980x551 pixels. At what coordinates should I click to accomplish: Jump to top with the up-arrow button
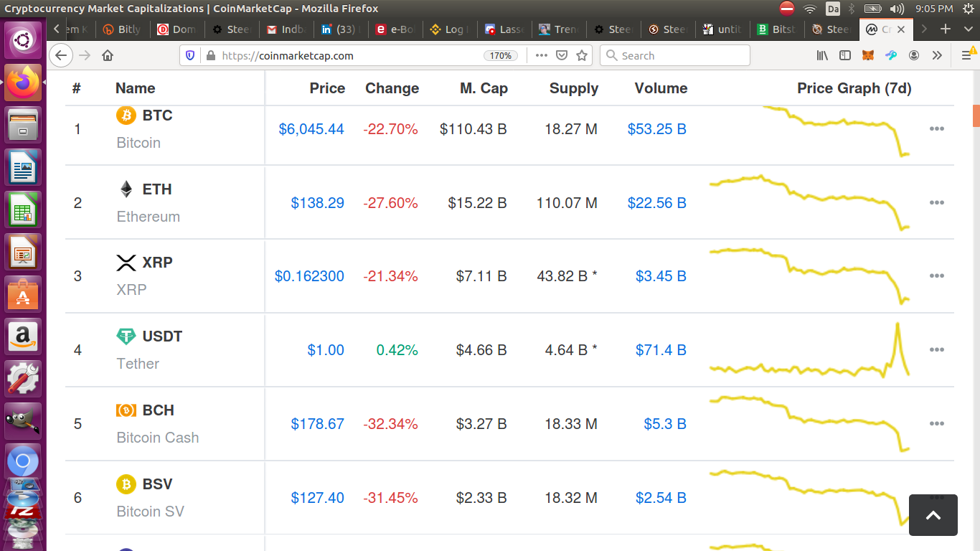click(x=933, y=515)
